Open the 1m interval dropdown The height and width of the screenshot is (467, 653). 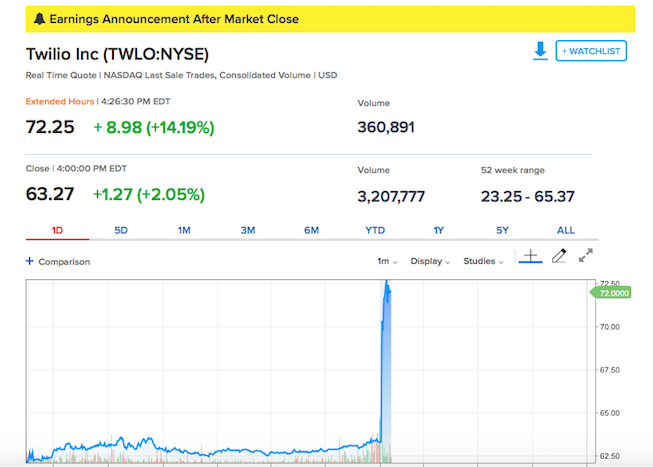387,261
